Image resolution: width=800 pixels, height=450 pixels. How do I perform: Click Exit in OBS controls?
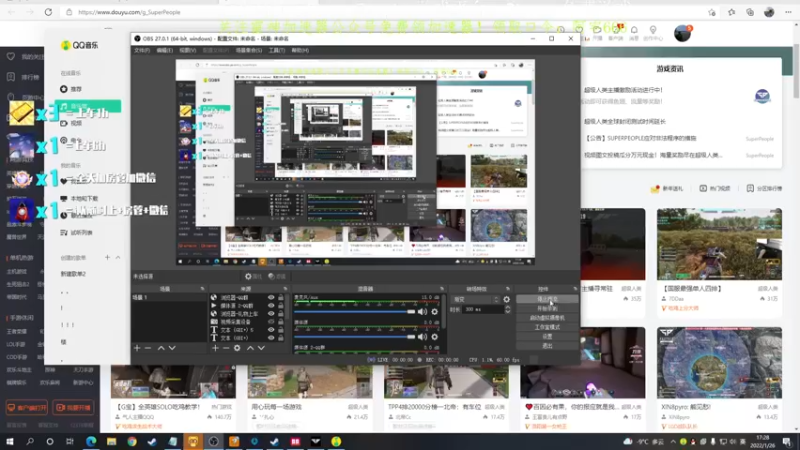tap(547, 346)
